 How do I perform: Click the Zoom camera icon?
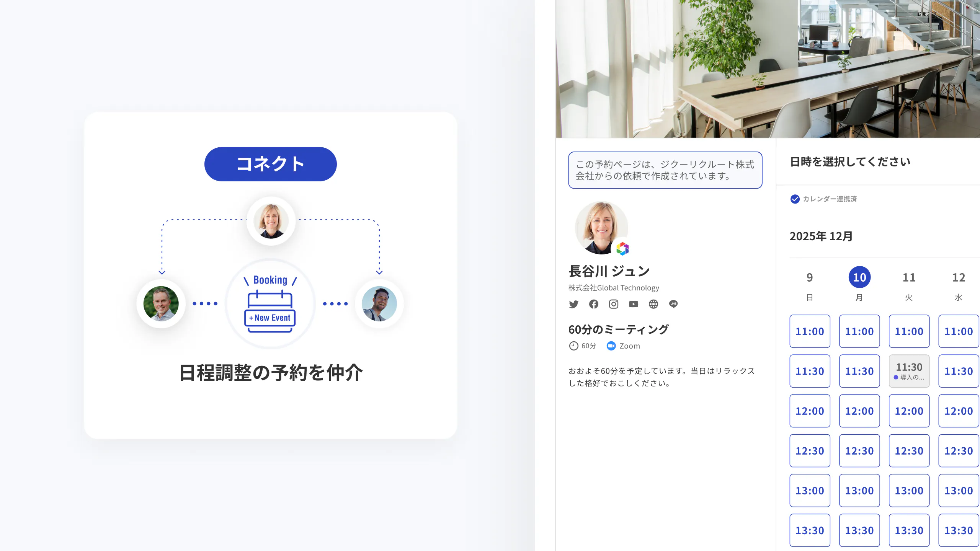point(611,346)
